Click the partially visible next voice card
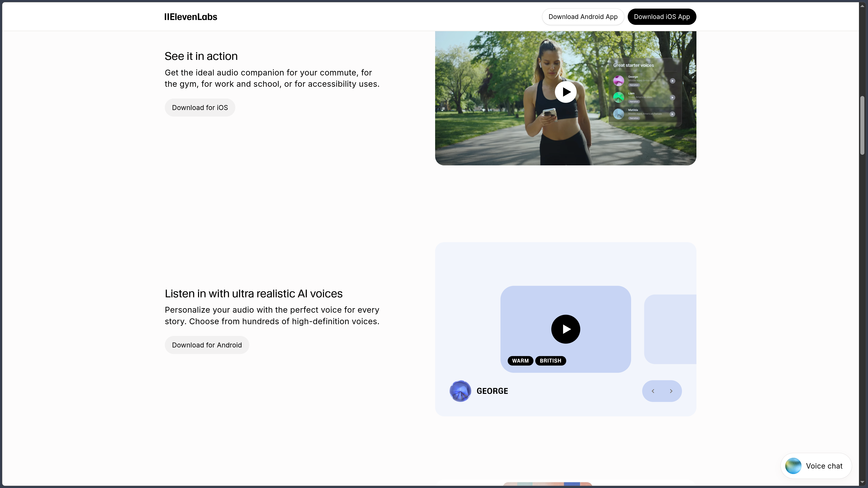868x488 pixels. coord(670,329)
